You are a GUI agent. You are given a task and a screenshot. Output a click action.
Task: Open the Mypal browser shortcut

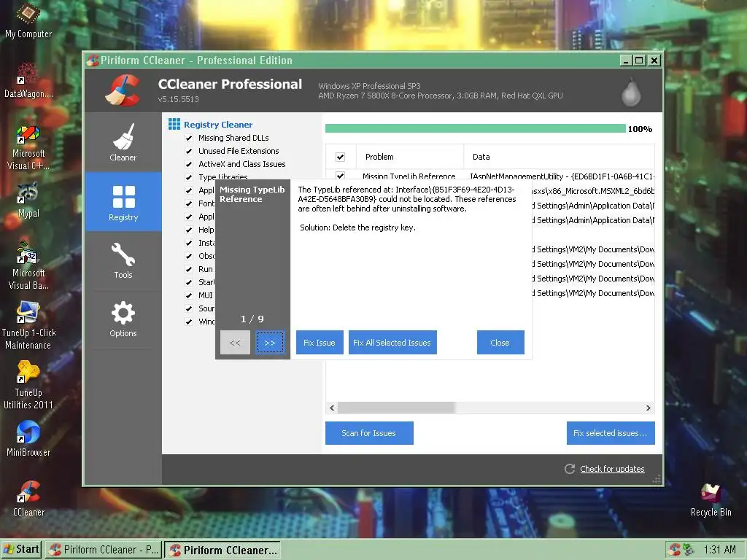[x=28, y=201]
